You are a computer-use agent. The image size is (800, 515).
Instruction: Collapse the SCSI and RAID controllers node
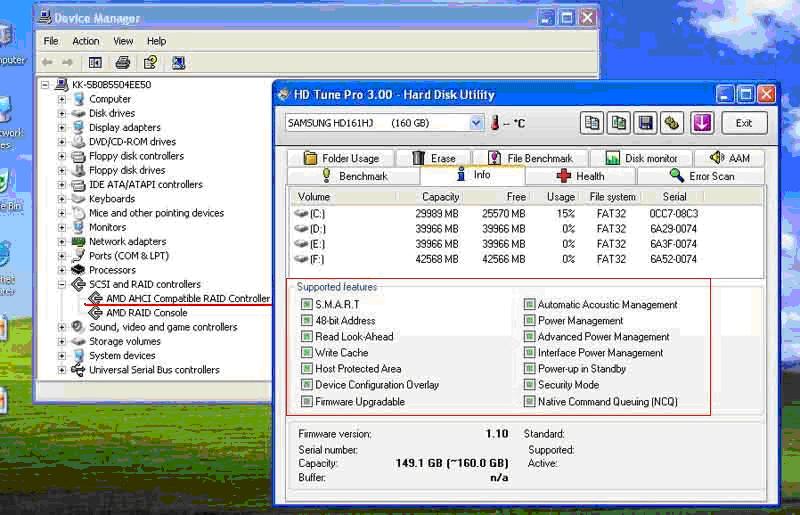pyautogui.click(x=62, y=284)
